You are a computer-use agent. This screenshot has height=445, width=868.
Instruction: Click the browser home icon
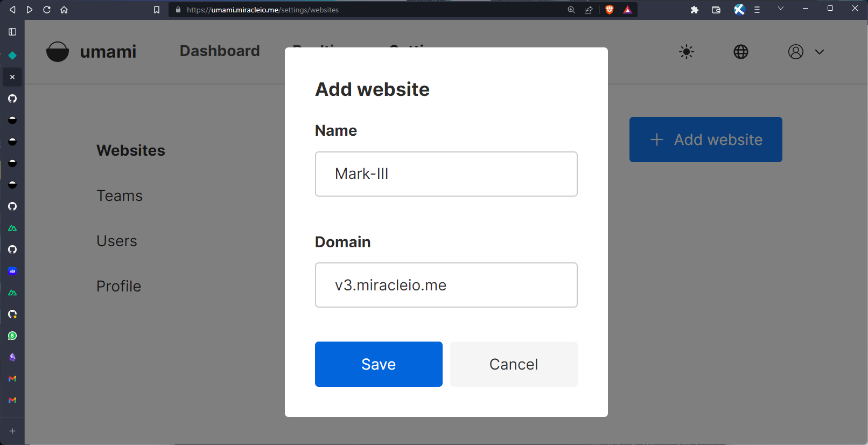[64, 10]
